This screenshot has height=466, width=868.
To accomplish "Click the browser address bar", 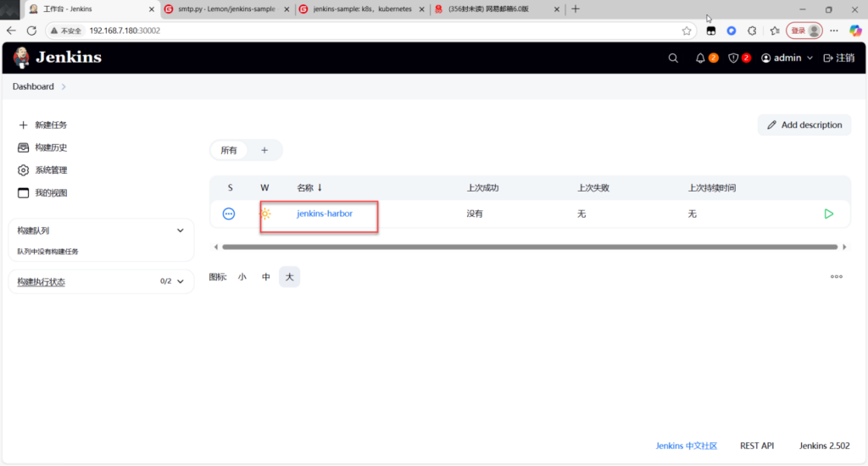I will [x=381, y=31].
